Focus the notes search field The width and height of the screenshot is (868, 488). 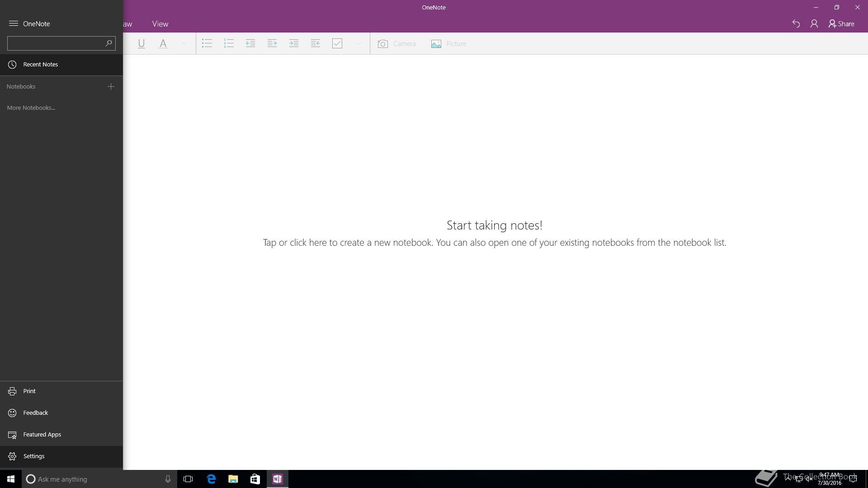61,43
